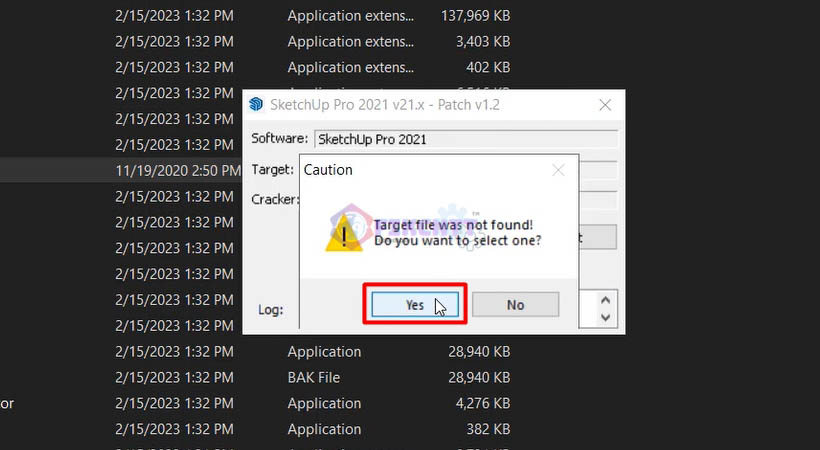Click the Software field showing SketchUp Pro 2021

(x=465, y=139)
